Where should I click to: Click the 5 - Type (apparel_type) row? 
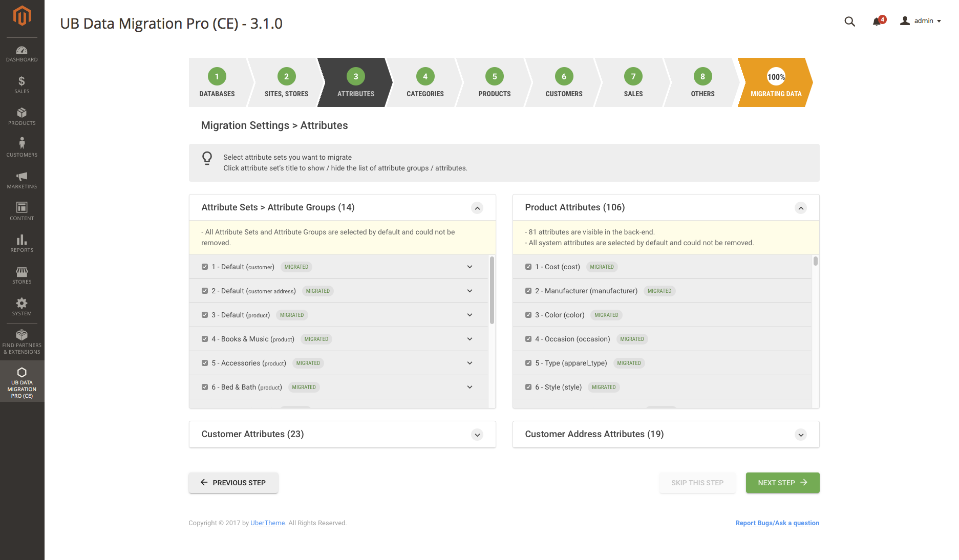663,363
